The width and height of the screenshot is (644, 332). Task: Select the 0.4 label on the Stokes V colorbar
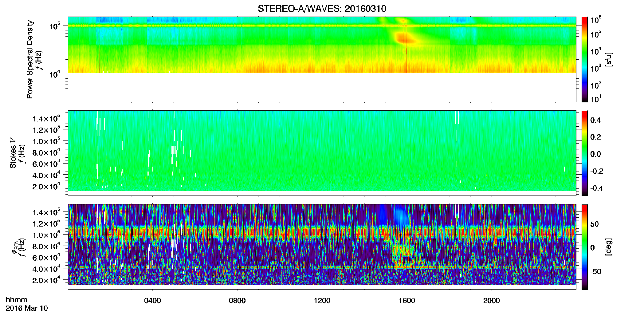pos(595,120)
